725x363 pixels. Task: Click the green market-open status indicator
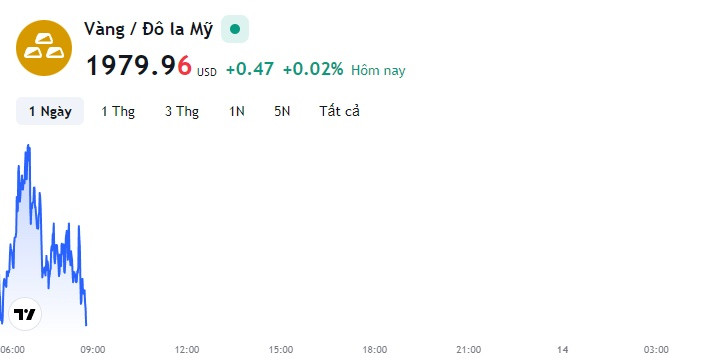[x=235, y=29]
